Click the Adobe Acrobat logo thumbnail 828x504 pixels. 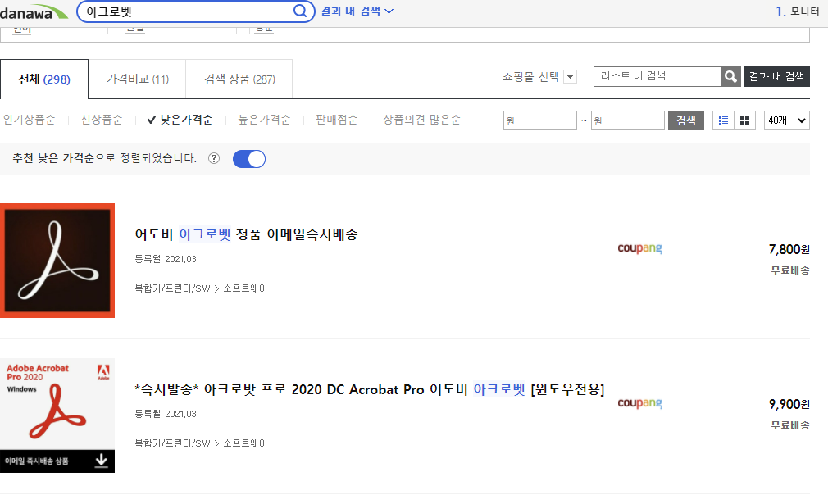coord(57,261)
